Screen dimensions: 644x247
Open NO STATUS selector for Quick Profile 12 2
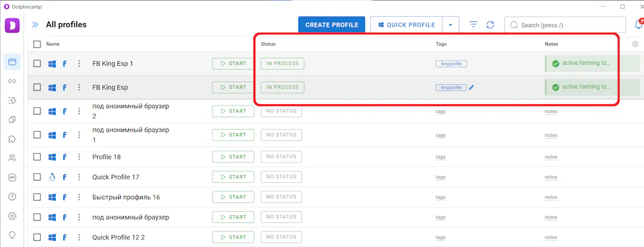tap(281, 237)
